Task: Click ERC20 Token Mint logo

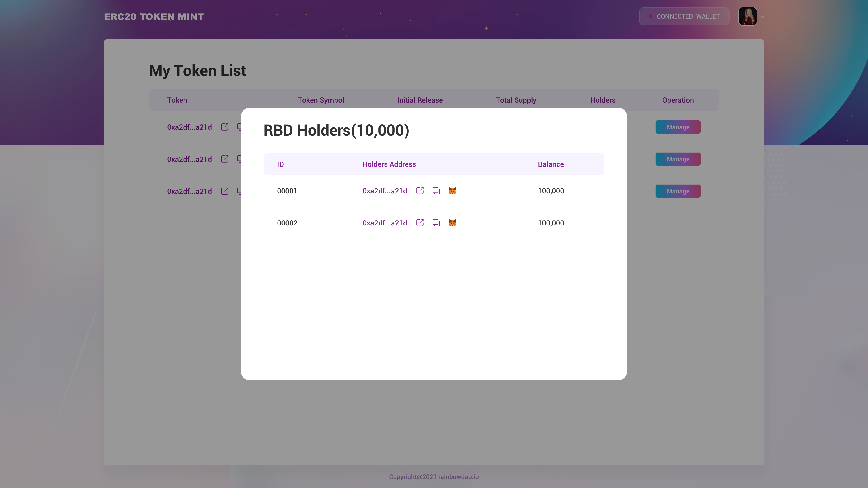Action: (154, 16)
